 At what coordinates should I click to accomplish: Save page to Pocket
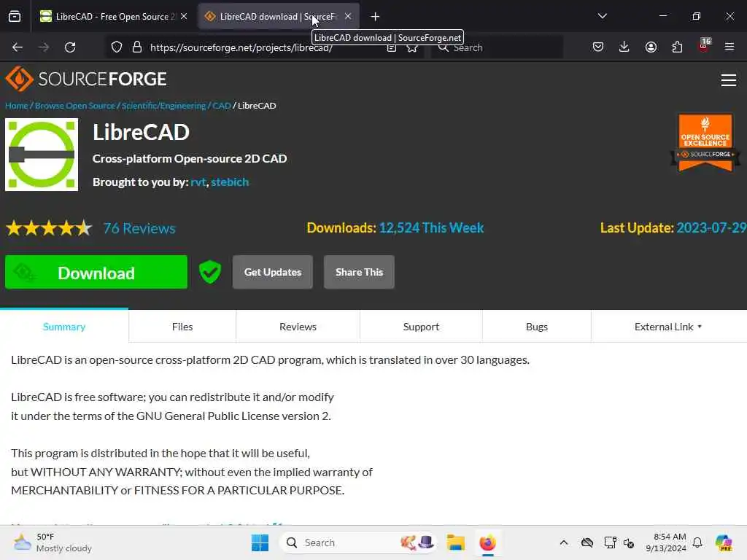(x=598, y=47)
